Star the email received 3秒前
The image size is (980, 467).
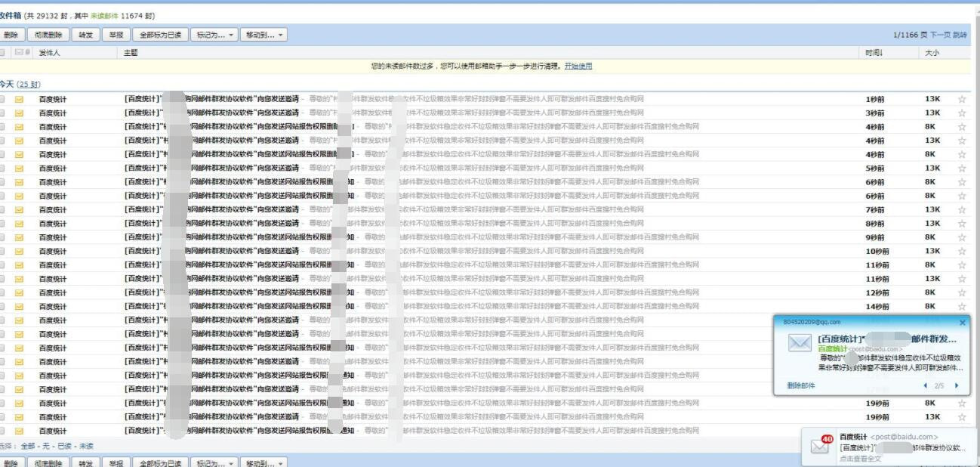[x=962, y=113]
